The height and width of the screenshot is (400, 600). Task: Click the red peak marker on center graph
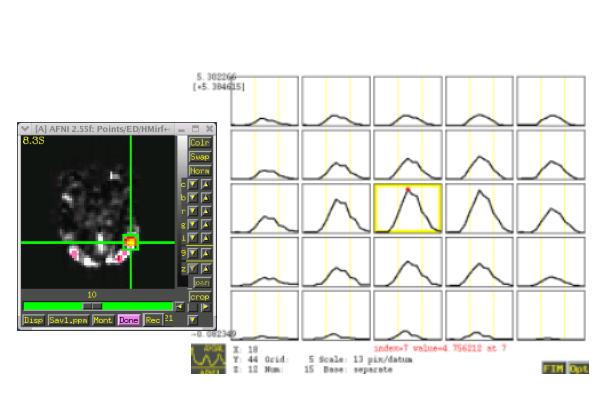(x=408, y=189)
